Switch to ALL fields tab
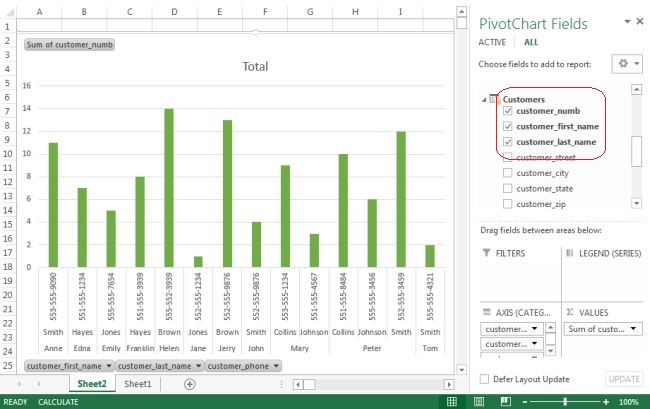The width and height of the screenshot is (650, 409). (531, 42)
